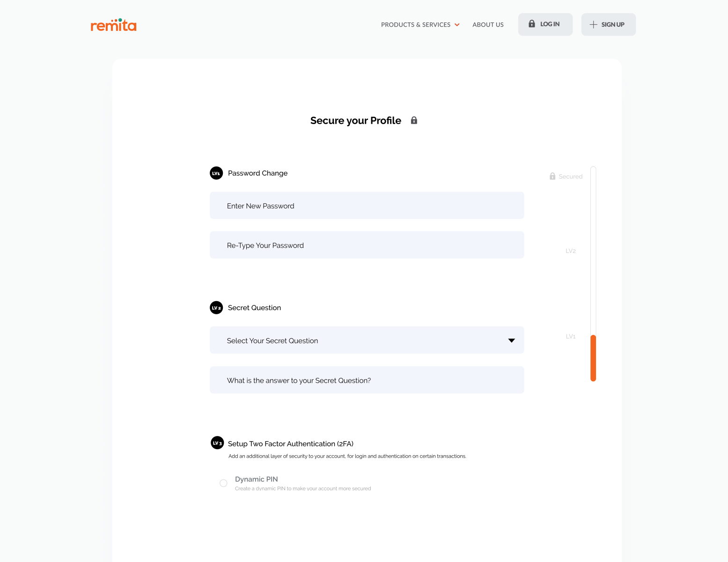The height and width of the screenshot is (562, 728).
Task: Click the lock icon beside Secure your Profile
Action: click(x=414, y=120)
